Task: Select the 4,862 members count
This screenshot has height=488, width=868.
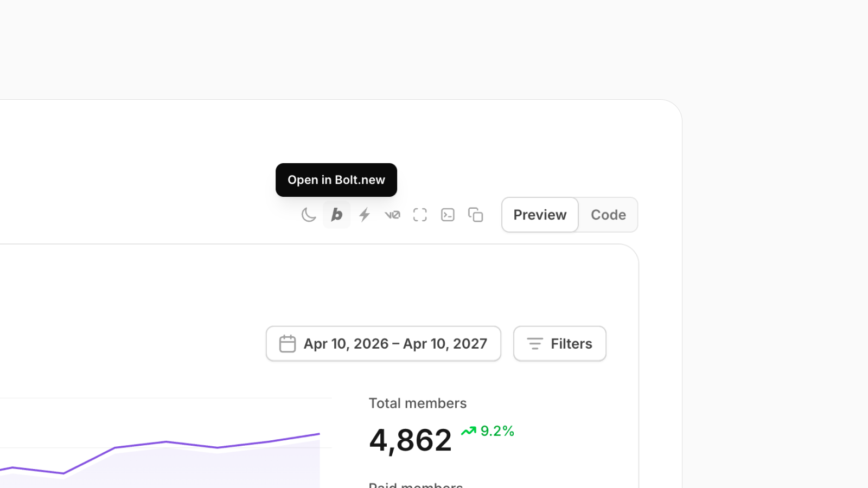Action: [410, 440]
